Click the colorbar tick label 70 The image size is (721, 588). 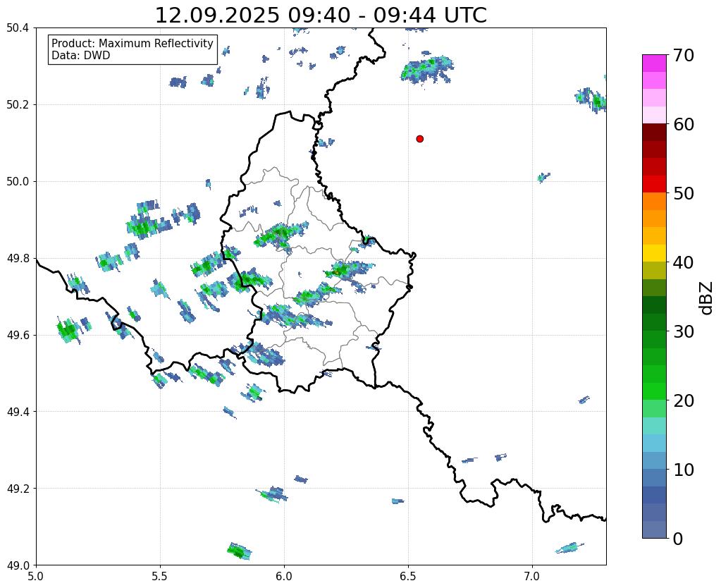[683, 55]
